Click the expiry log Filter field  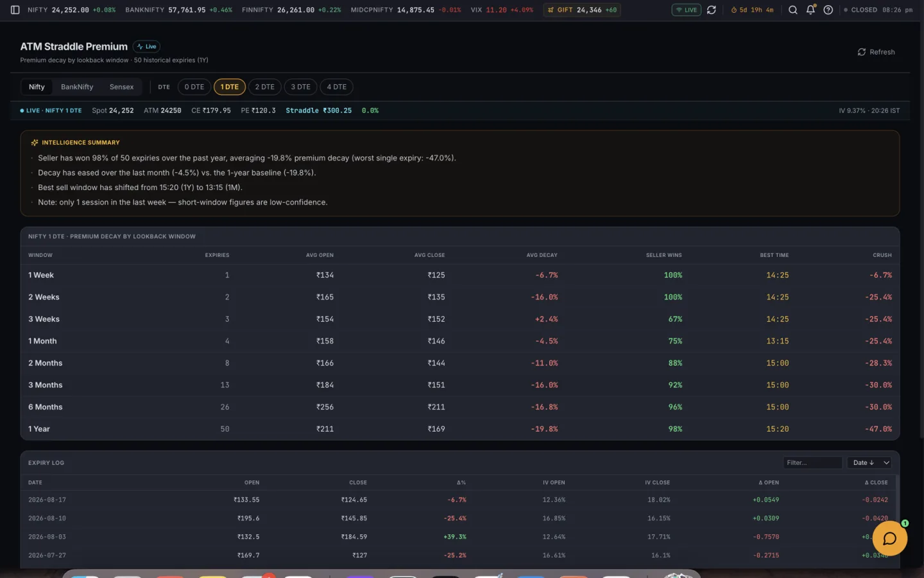[812, 462]
